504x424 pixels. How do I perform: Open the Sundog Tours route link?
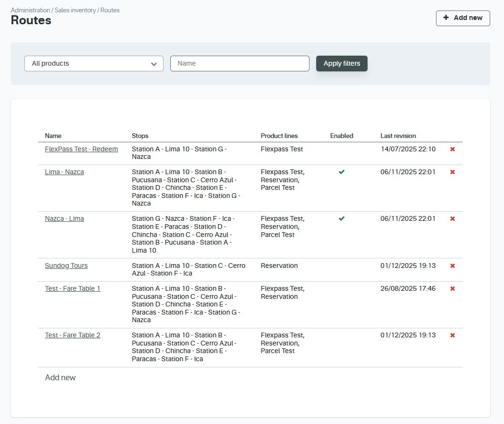pos(66,266)
